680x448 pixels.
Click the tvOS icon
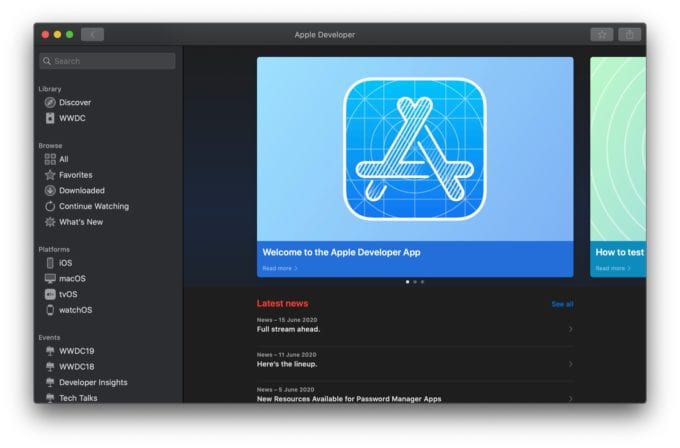tap(50, 294)
